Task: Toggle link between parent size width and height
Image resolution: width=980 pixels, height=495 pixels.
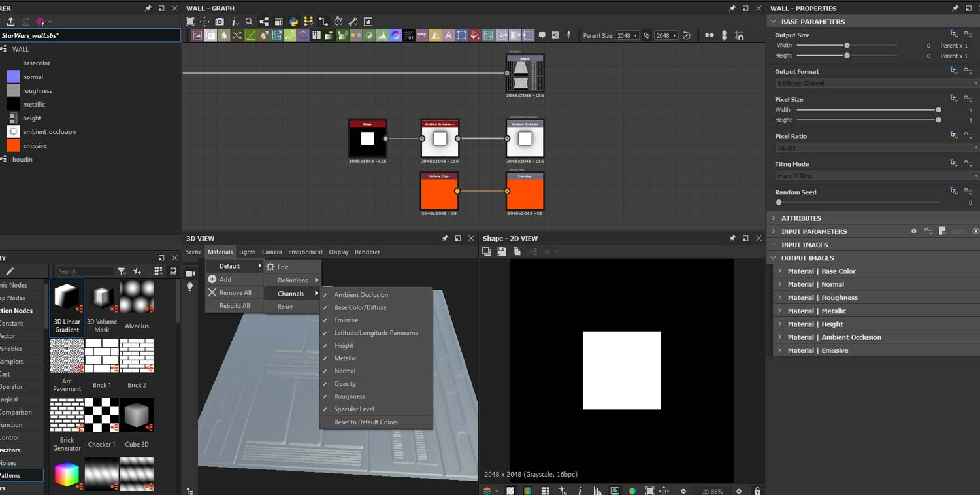Action: coord(647,35)
